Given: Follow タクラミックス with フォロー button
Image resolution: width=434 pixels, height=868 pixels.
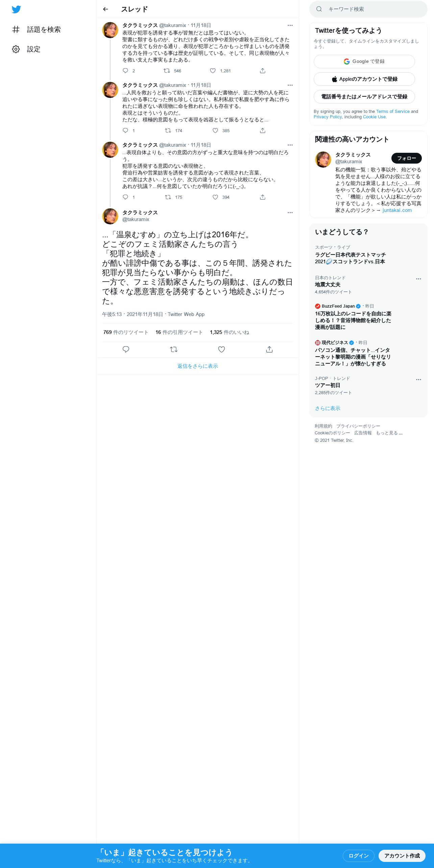Looking at the screenshot, I should (x=406, y=158).
